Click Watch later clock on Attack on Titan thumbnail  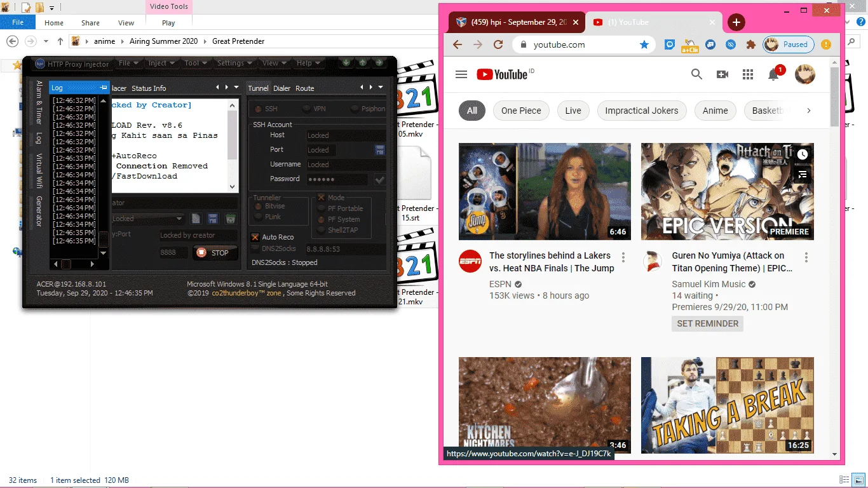803,154
